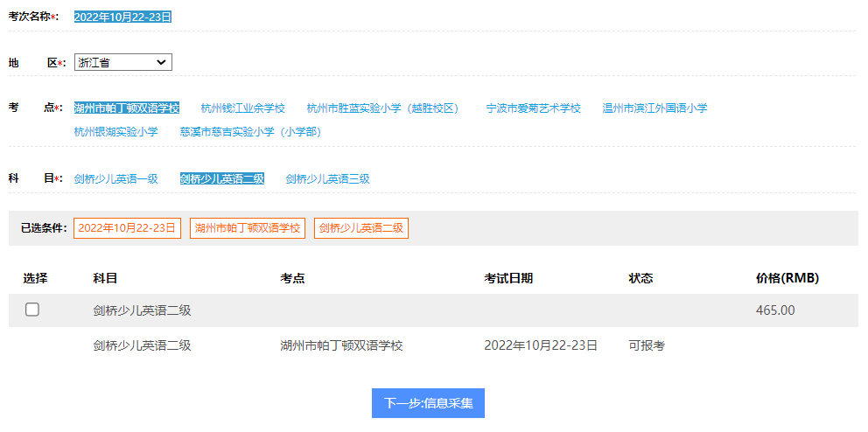Select subject 剑桥少儿英语一级
Viewport: 868px width, 432px height.
pos(116,178)
